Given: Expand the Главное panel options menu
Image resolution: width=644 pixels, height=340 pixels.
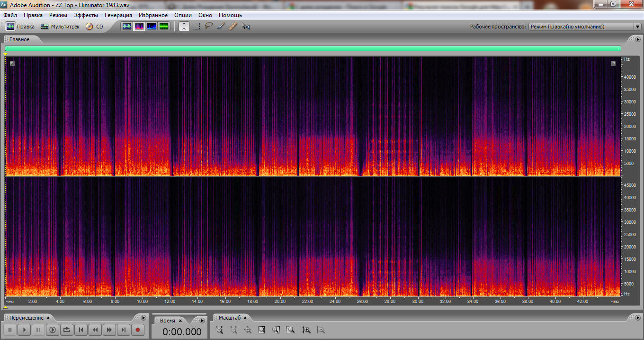Looking at the screenshot, I should point(637,39).
